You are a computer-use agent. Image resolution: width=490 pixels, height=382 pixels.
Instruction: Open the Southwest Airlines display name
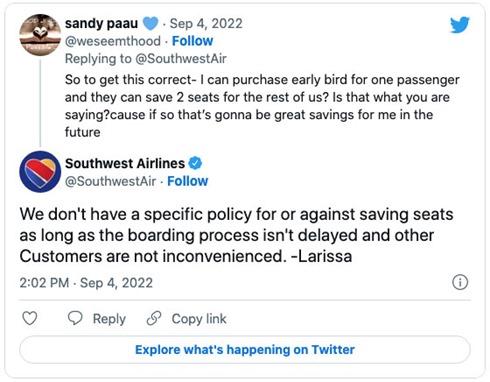tap(125, 163)
